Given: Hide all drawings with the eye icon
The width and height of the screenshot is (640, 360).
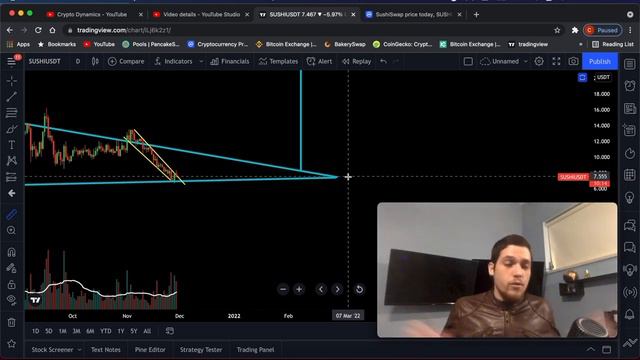Looking at the screenshot, I should click(x=11, y=300).
